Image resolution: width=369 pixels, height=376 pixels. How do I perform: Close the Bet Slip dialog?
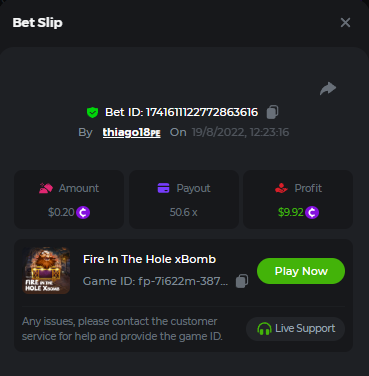click(345, 23)
